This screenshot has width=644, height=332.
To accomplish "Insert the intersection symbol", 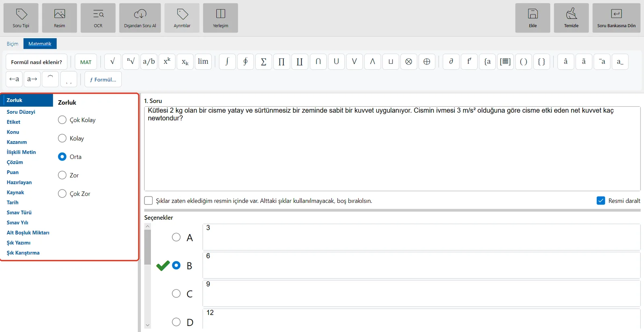I will point(318,62).
